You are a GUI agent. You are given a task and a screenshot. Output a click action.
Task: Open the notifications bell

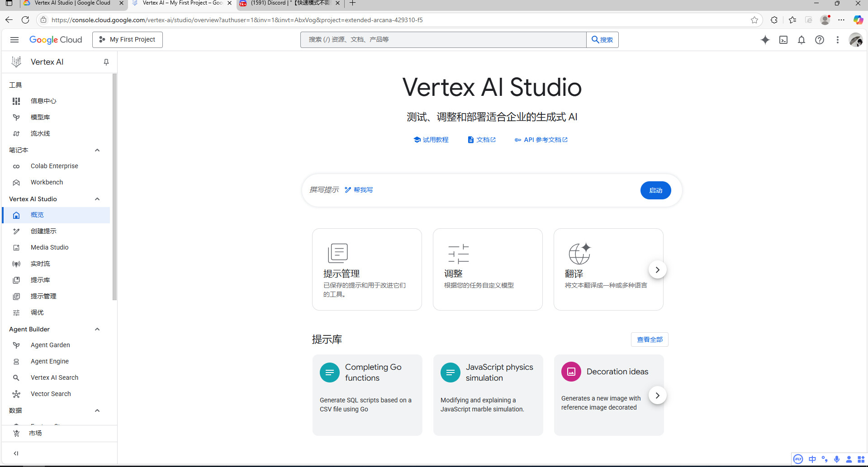pos(801,40)
